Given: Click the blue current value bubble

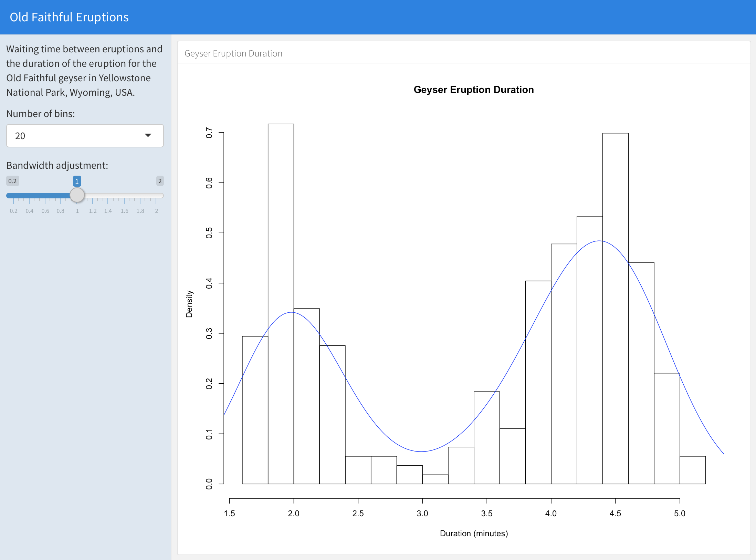Looking at the screenshot, I should coord(77,181).
